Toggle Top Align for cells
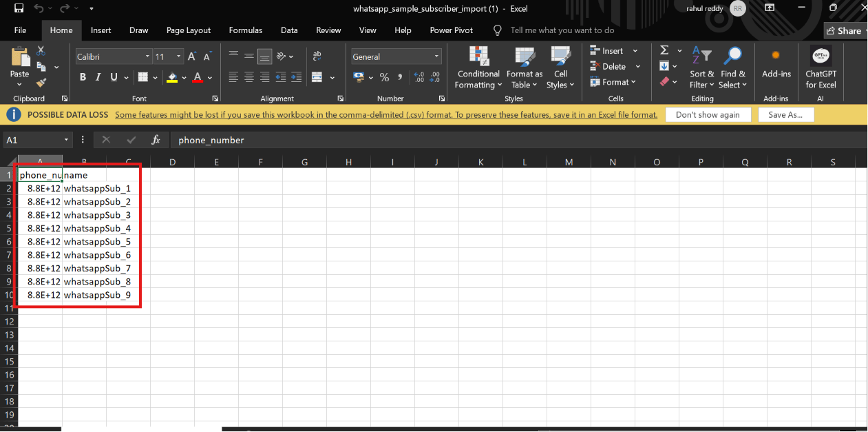The image size is (868, 432). click(234, 56)
